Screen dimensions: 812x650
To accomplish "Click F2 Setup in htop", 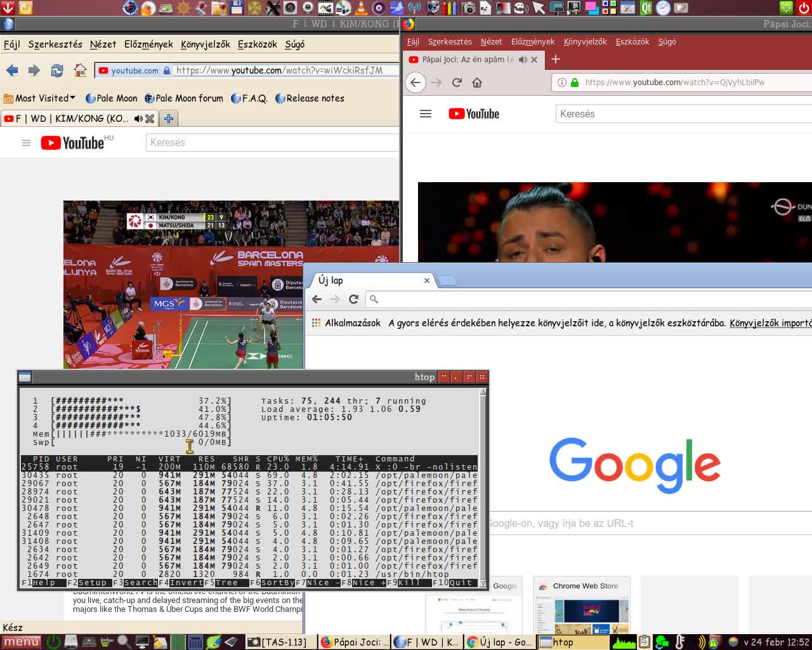I will point(88,583).
